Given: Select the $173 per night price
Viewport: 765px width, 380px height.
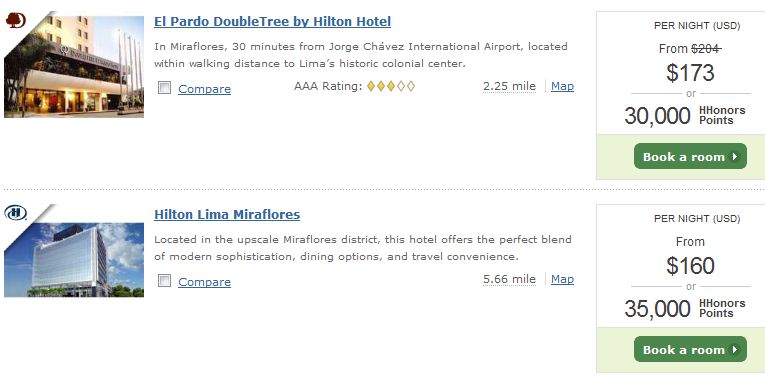Looking at the screenshot, I should [690, 72].
